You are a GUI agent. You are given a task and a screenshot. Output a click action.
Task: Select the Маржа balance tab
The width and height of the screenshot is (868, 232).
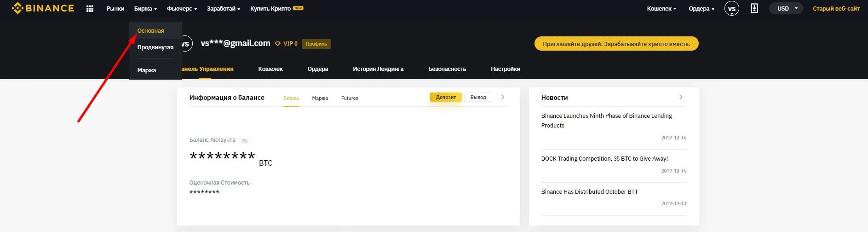(x=320, y=98)
